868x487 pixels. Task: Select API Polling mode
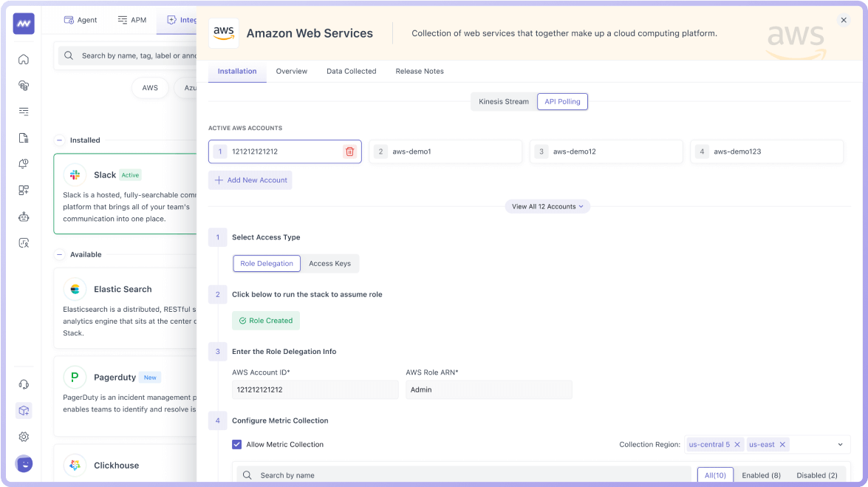pos(562,101)
